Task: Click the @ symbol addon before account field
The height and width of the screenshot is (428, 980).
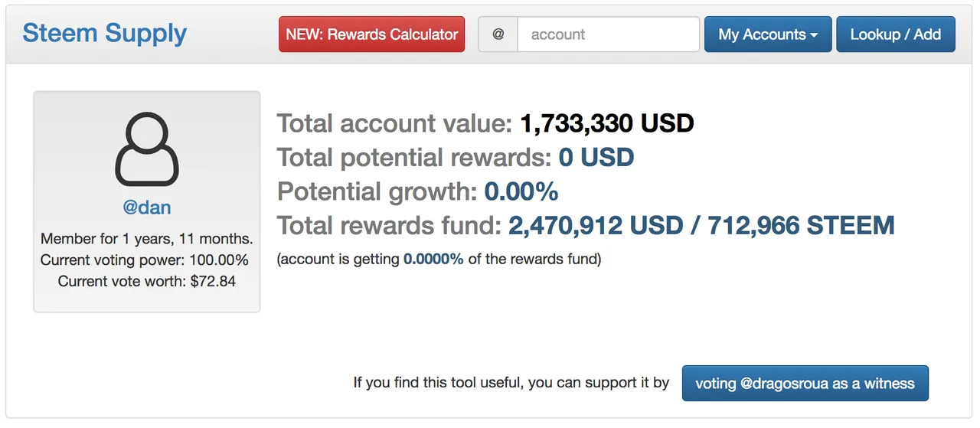Action: (498, 34)
